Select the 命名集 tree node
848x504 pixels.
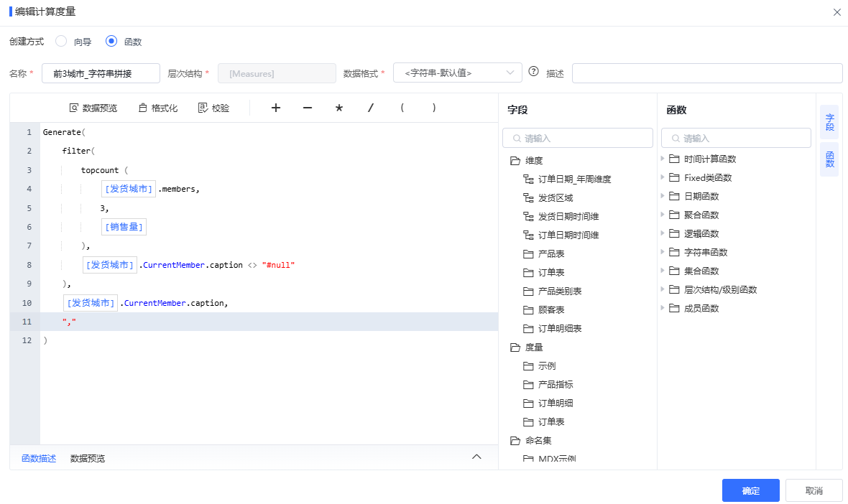[x=539, y=441]
